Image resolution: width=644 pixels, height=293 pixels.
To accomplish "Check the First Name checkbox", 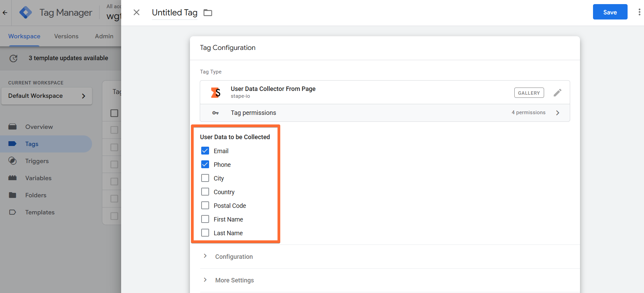I will point(205,219).
